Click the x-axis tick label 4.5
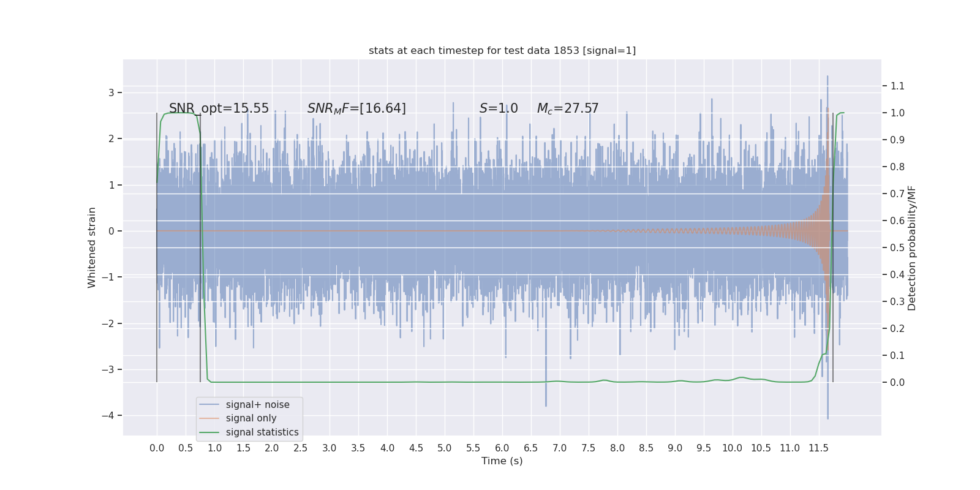The height and width of the screenshot is (490, 980). [416, 448]
